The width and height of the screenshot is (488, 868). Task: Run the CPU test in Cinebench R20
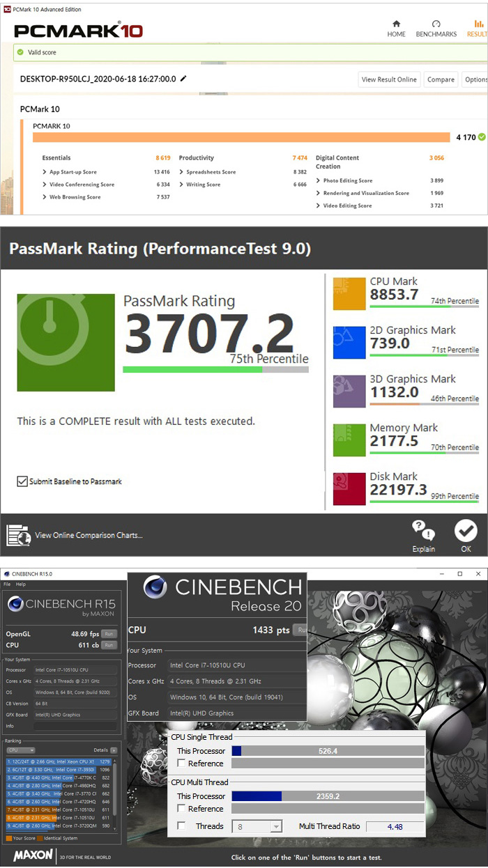(x=300, y=630)
